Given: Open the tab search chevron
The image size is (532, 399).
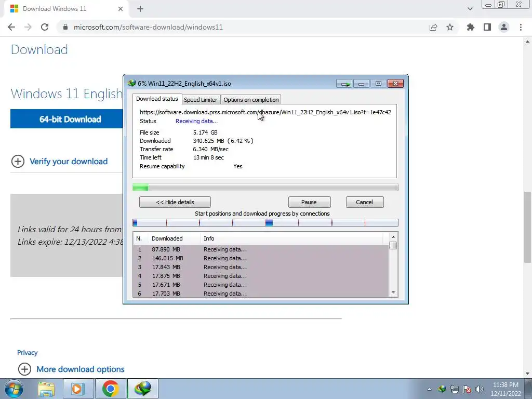Looking at the screenshot, I should pyautogui.click(x=470, y=9).
